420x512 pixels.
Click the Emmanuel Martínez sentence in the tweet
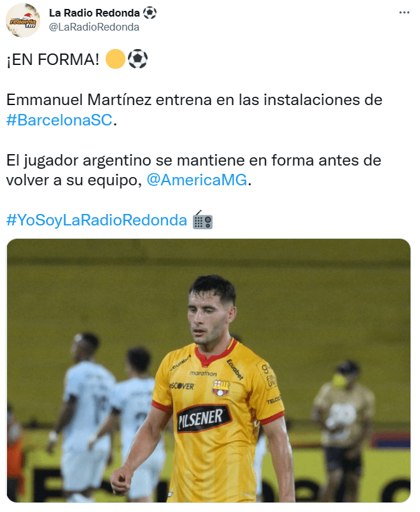194,110
